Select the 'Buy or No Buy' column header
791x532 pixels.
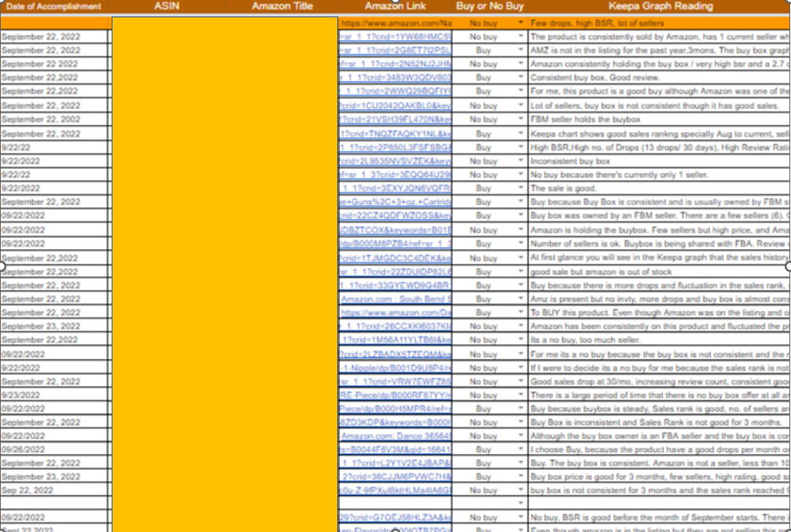click(490, 6)
